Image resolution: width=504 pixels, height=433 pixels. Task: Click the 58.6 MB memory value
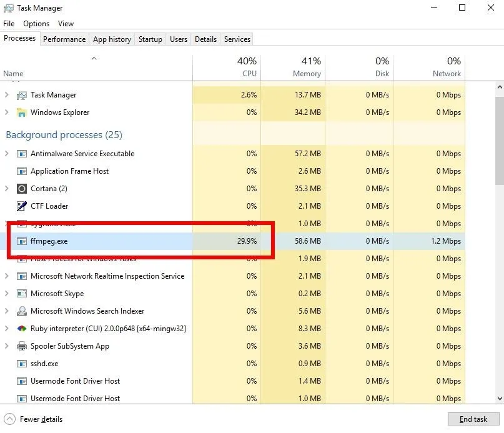[308, 241]
